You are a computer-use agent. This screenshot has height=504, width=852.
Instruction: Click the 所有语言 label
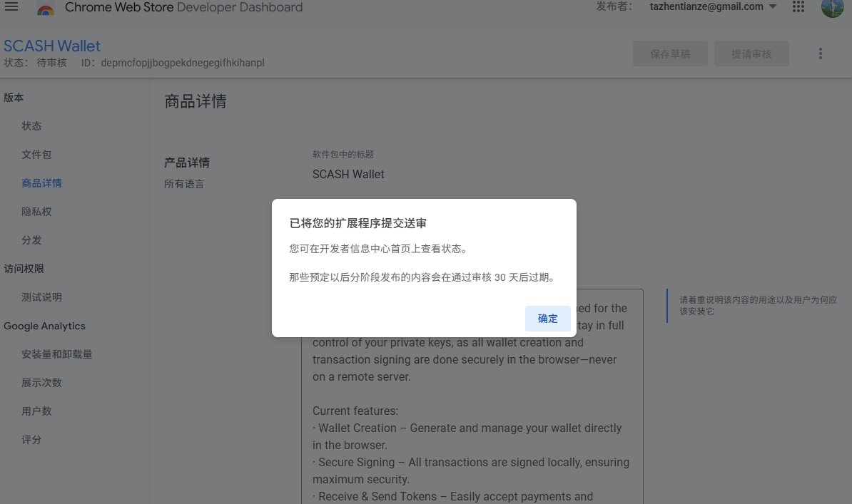(x=184, y=184)
